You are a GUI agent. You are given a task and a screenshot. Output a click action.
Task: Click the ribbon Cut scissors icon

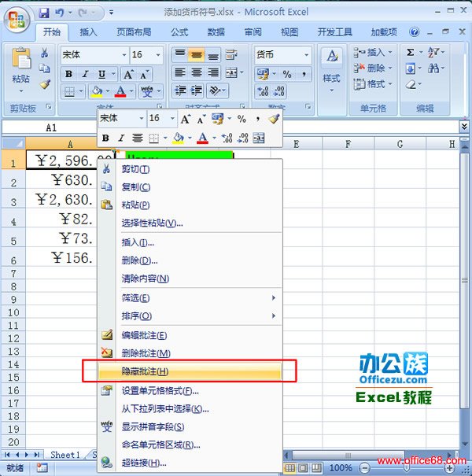pyautogui.click(x=45, y=53)
